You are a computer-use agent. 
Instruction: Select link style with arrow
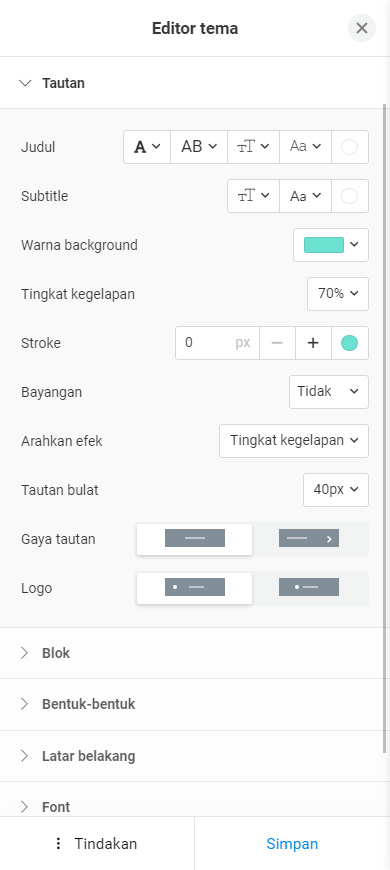(309, 539)
